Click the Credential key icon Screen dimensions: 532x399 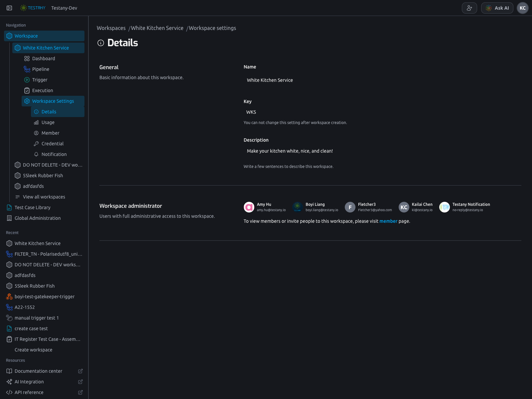pyautogui.click(x=36, y=144)
